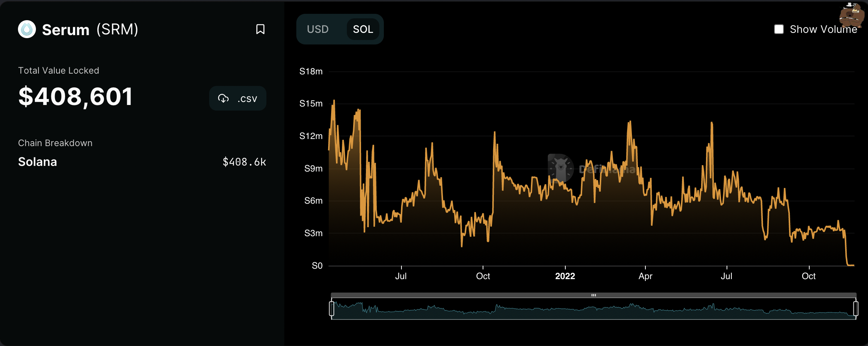Click the range selector top drag grip
This screenshot has width=868, height=346.
(x=593, y=295)
